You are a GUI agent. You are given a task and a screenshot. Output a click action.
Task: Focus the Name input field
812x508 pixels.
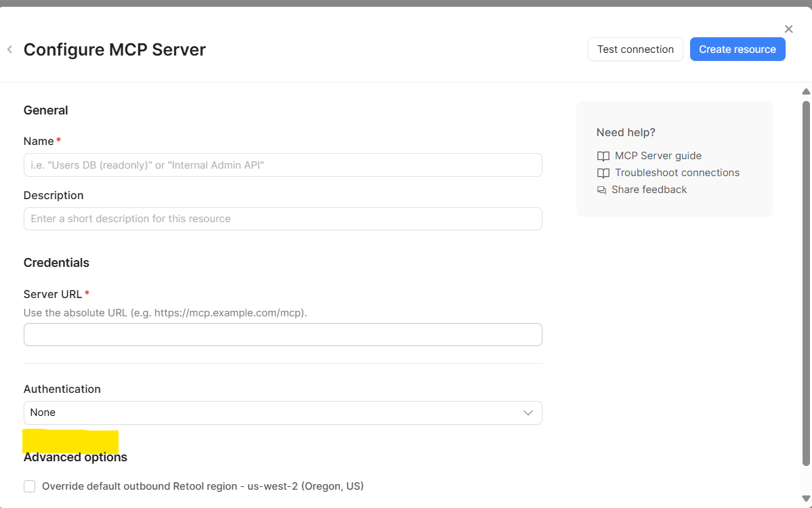point(282,165)
